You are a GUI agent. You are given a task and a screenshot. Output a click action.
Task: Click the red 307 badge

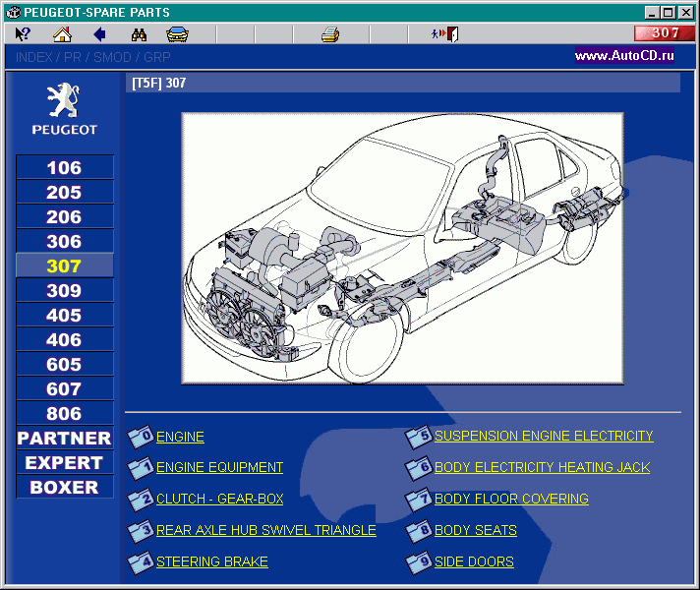pos(664,33)
